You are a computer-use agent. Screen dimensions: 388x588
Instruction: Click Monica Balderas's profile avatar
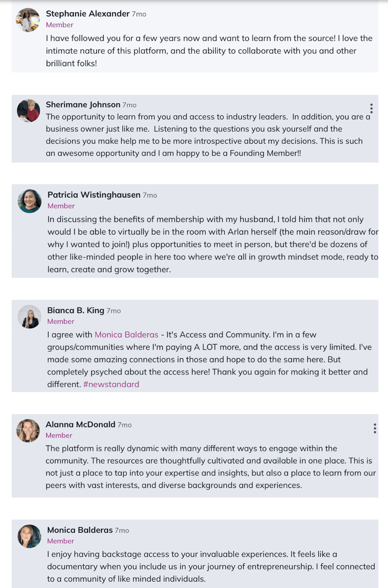[29, 536]
